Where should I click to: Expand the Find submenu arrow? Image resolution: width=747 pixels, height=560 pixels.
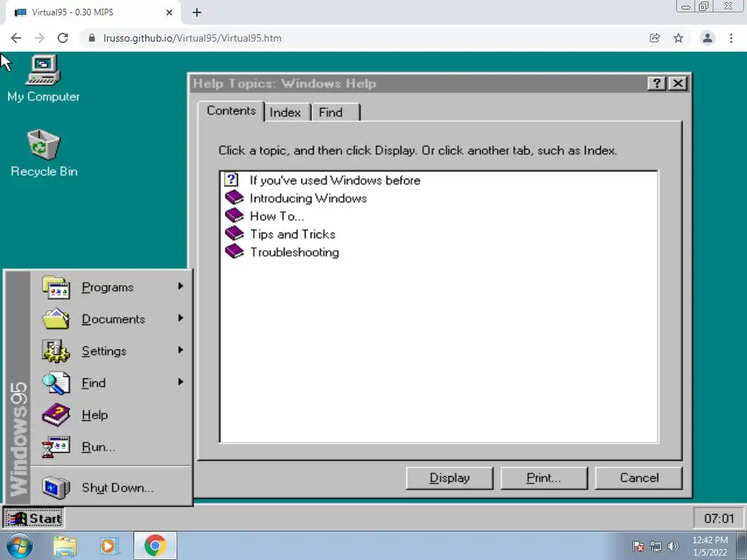[x=181, y=381]
